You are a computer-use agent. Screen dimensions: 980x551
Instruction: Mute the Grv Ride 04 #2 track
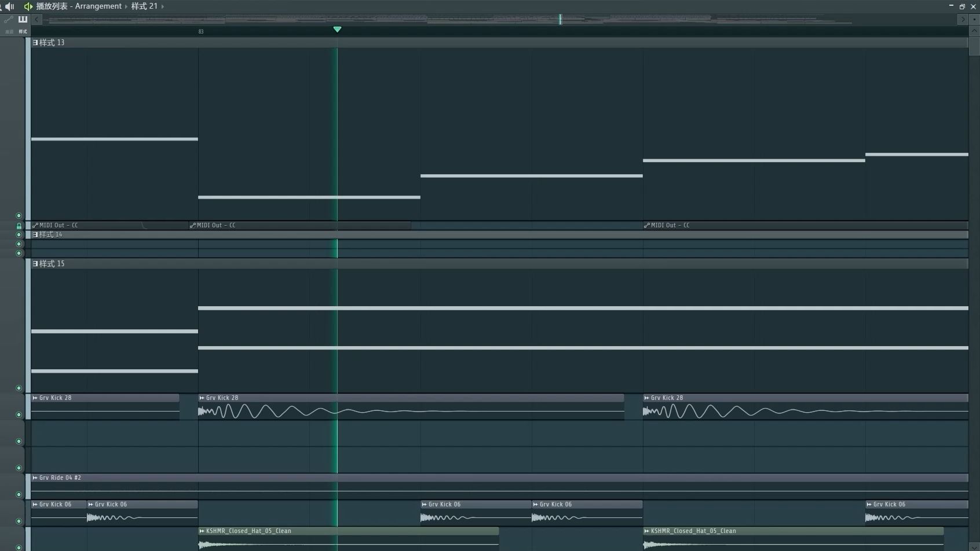coord(19,494)
